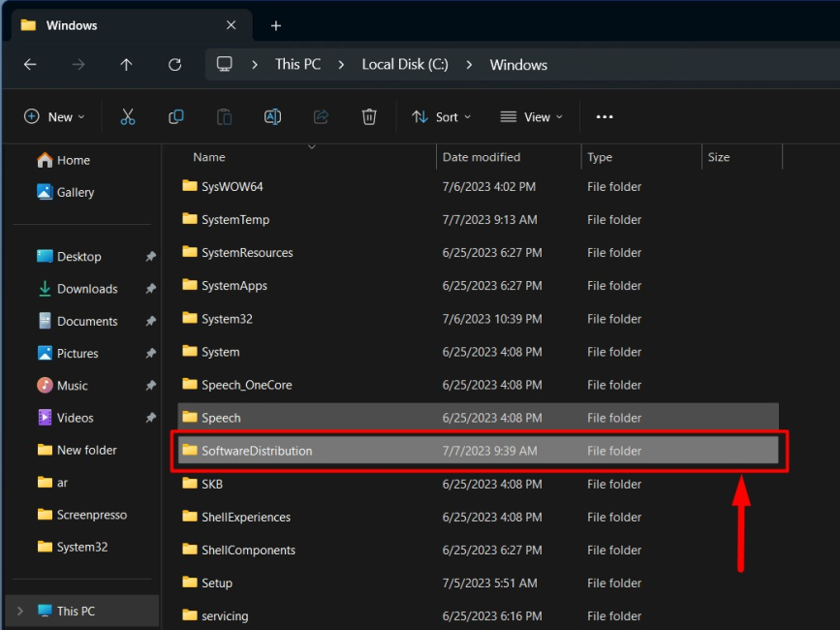Select the SoftwareDistribution folder
The height and width of the screenshot is (630, 840).
[257, 451]
